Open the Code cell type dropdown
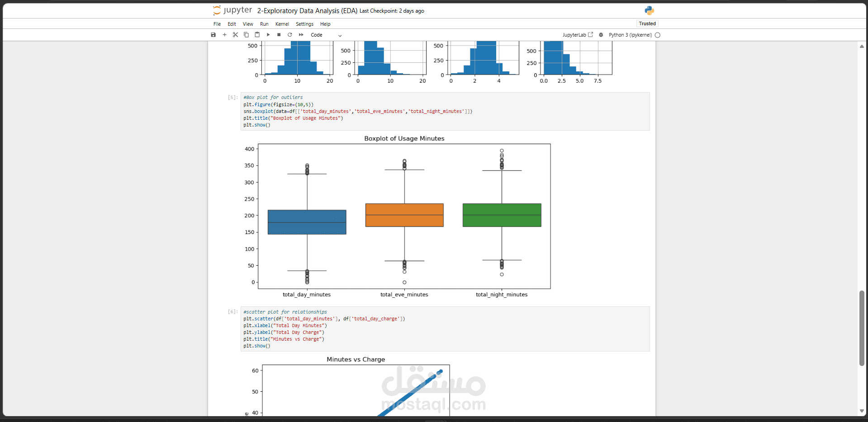868x422 pixels. pos(326,35)
